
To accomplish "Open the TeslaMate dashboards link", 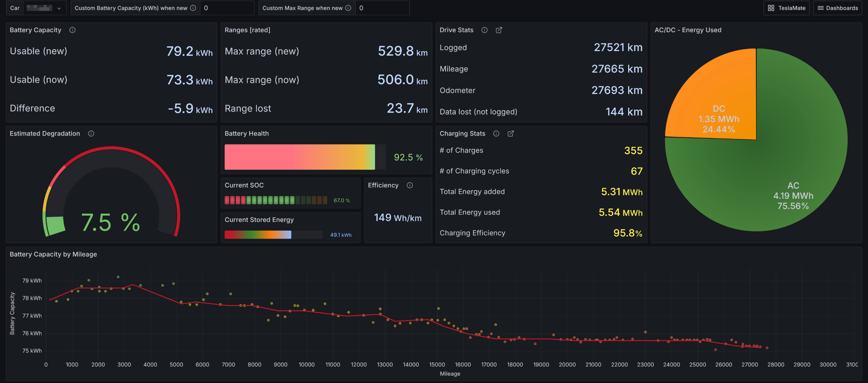I will tap(786, 8).
